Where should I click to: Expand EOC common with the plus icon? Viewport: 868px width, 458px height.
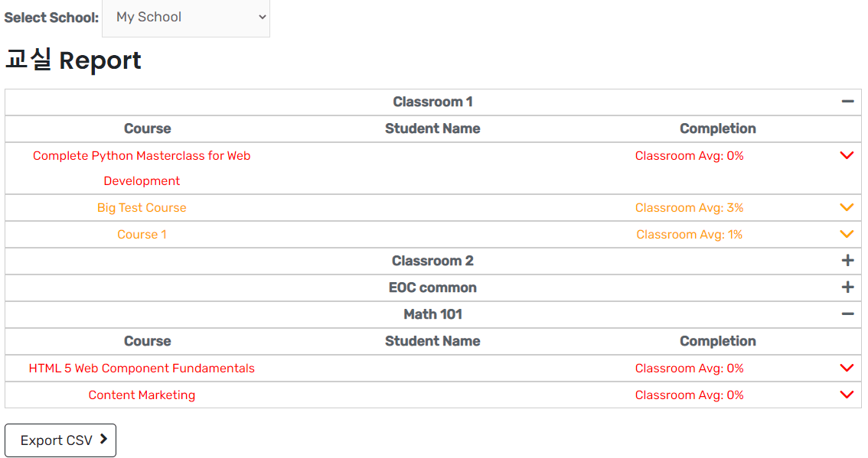point(847,287)
